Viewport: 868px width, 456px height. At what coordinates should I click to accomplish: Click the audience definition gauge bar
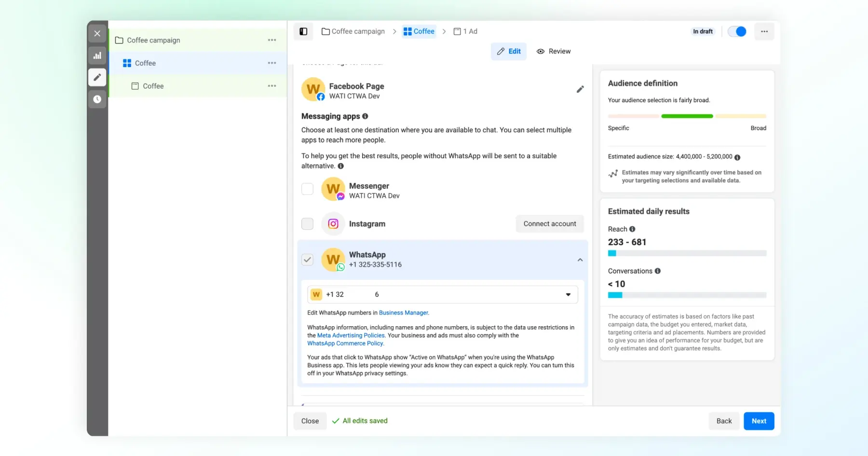tap(687, 116)
